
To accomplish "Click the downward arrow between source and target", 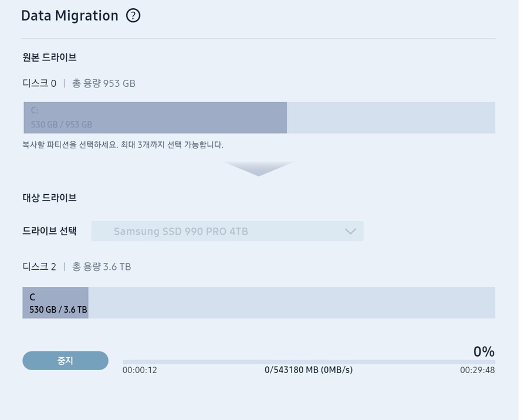I will coord(258,168).
